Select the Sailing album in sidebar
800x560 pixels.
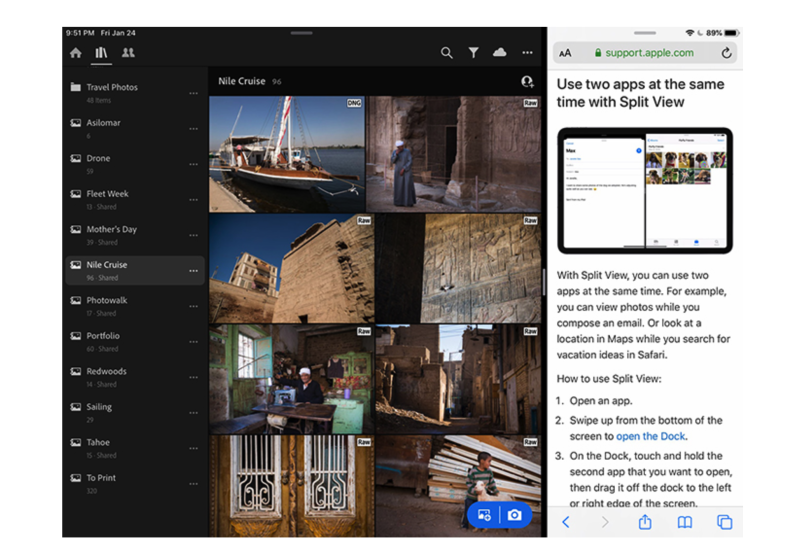[x=99, y=407]
